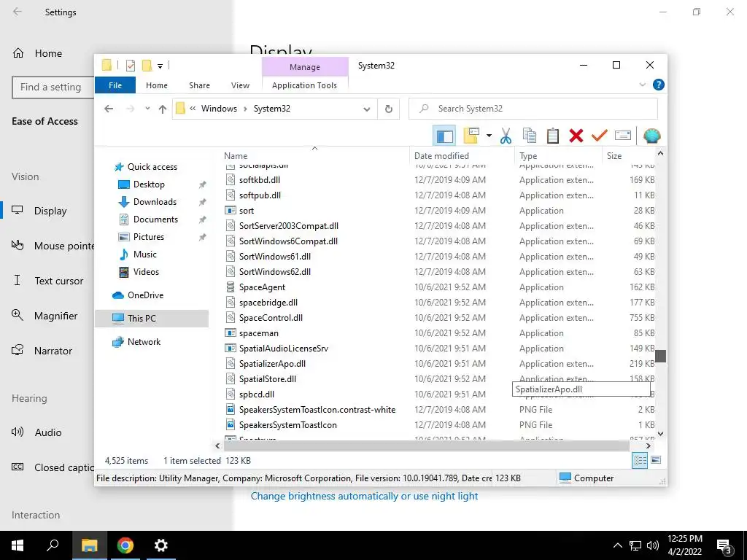
Task: Click the Search System32 field
Action: point(533,109)
